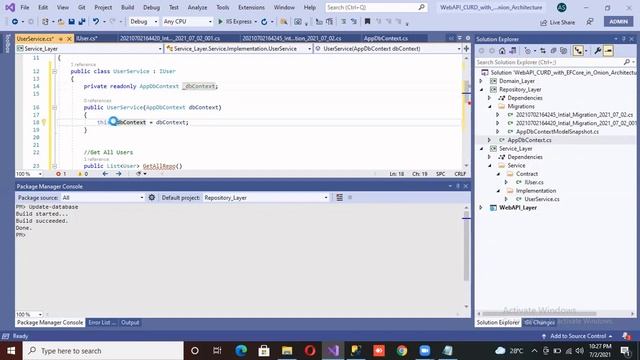Click the Navigate Forward arrow in editor status
This screenshot has height=360, width=640.
point(118,174)
